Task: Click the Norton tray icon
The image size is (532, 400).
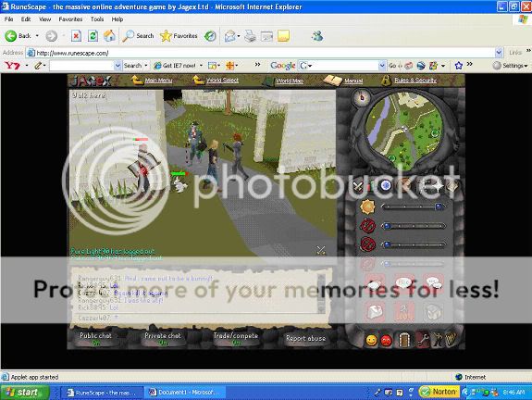Action: pyautogui.click(x=439, y=393)
